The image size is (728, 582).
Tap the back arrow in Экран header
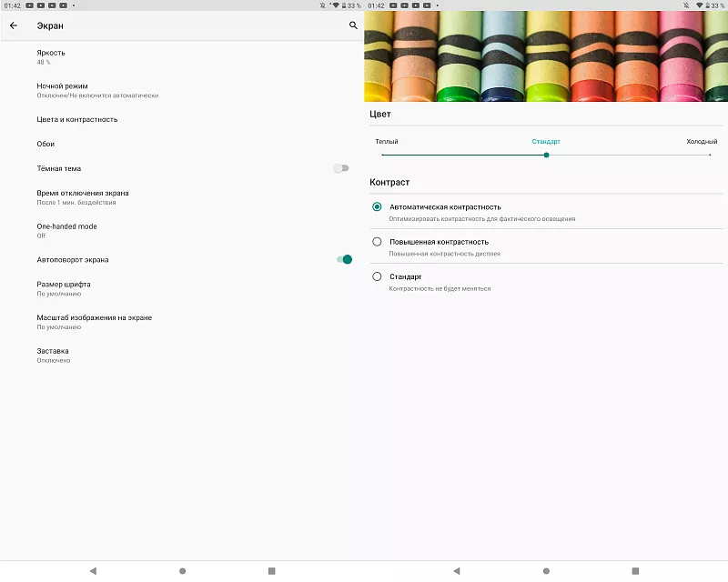pyautogui.click(x=14, y=25)
